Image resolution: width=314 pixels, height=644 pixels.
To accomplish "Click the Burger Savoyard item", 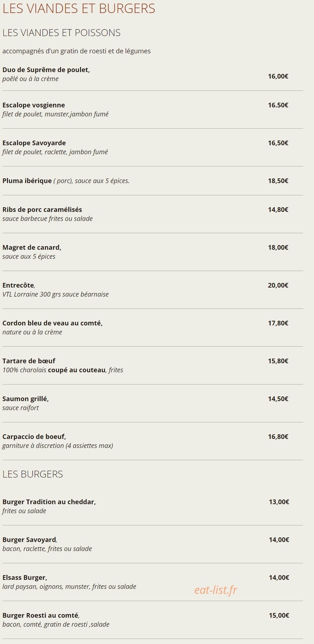I will pyautogui.click(x=30, y=540).
